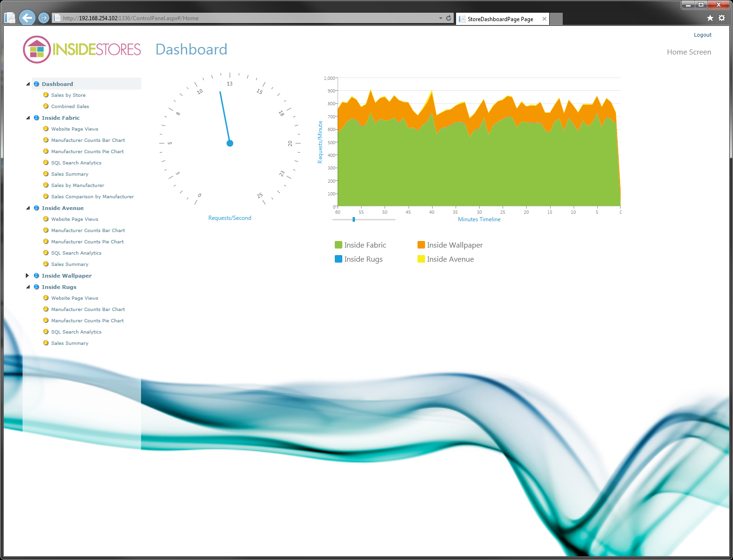733x560 pixels.
Task: Click the blue globe icon beside Inside Wallpaper
Action: click(x=36, y=276)
